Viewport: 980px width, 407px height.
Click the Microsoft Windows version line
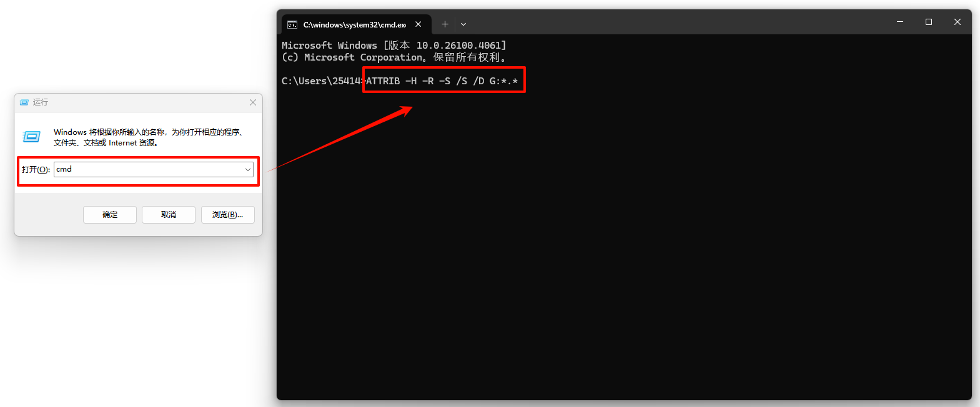click(x=393, y=46)
